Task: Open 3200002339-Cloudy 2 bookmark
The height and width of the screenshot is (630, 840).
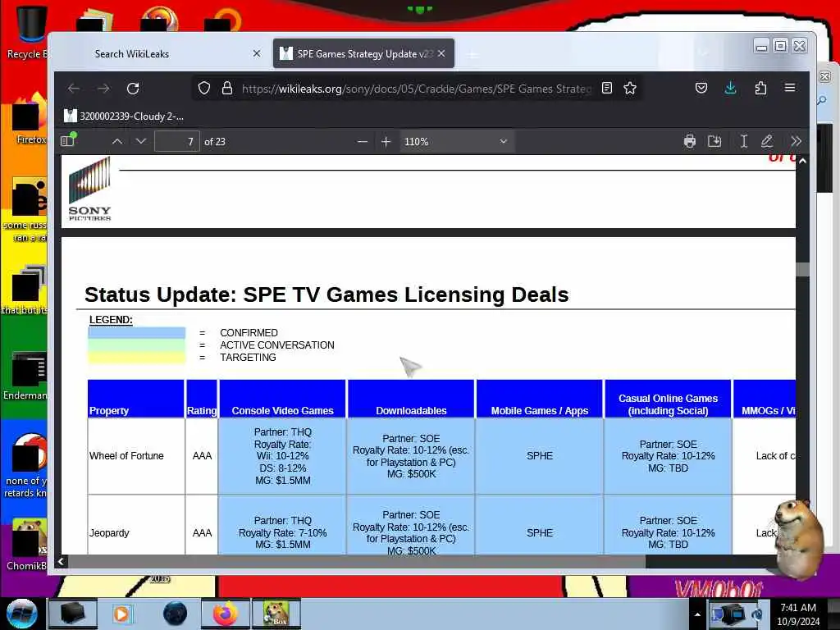Action: (124, 116)
